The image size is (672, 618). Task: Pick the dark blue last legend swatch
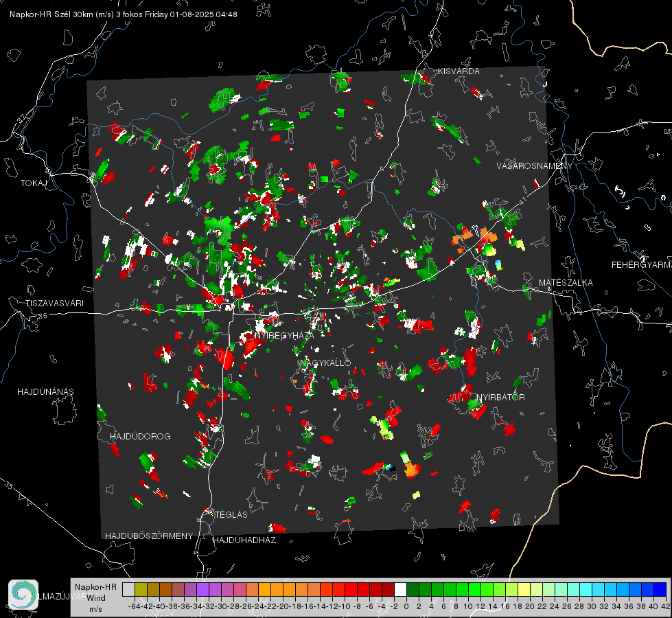[x=660, y=590]
